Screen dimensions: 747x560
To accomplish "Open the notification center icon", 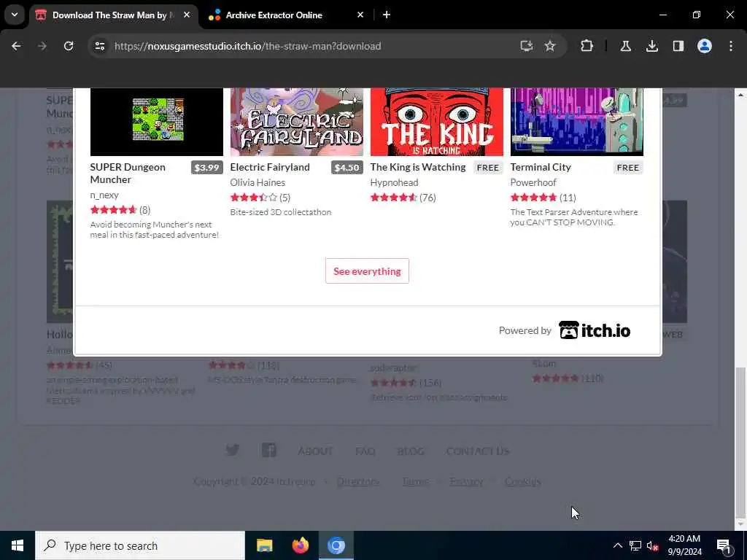I will point(724,545).
